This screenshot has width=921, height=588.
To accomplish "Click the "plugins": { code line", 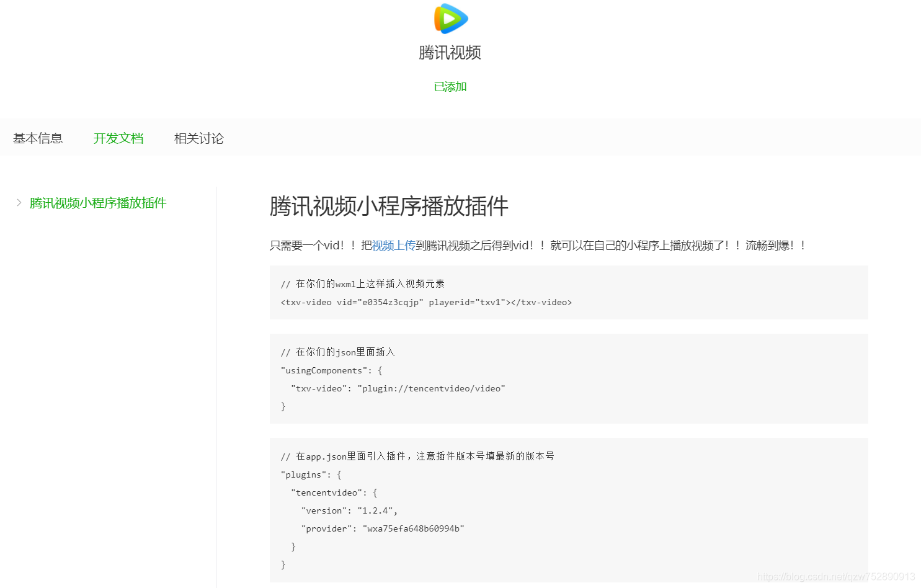I will click(311, 474).
